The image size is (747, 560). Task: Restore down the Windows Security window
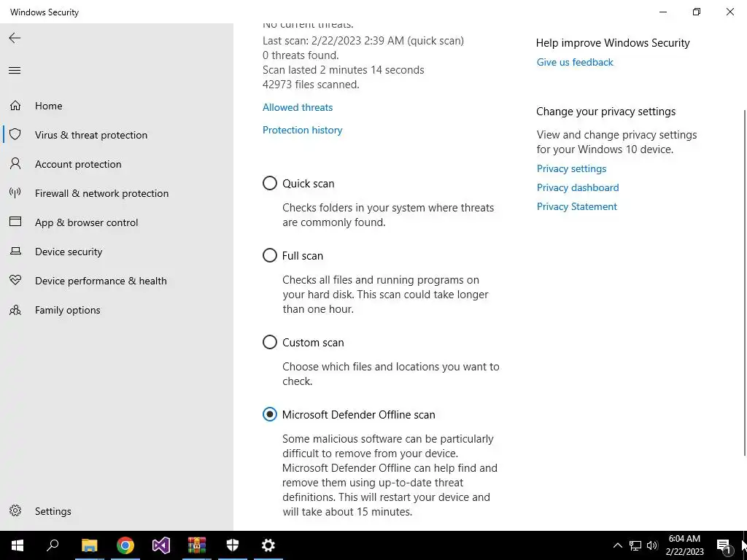pos(697,12)
